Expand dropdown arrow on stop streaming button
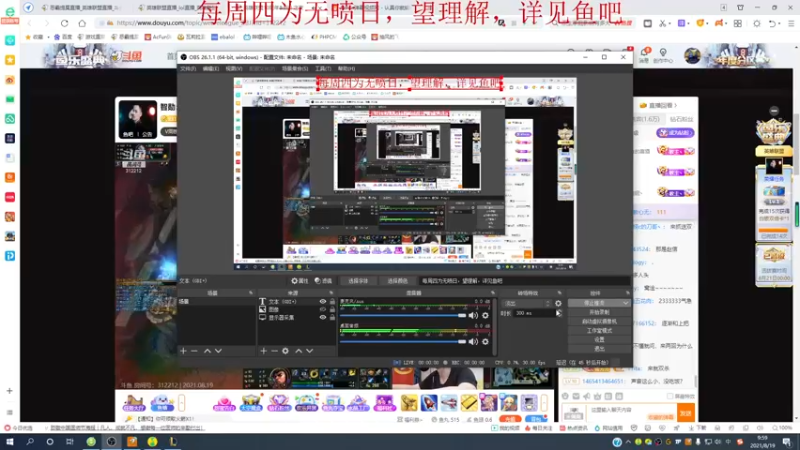 (626, 303)
